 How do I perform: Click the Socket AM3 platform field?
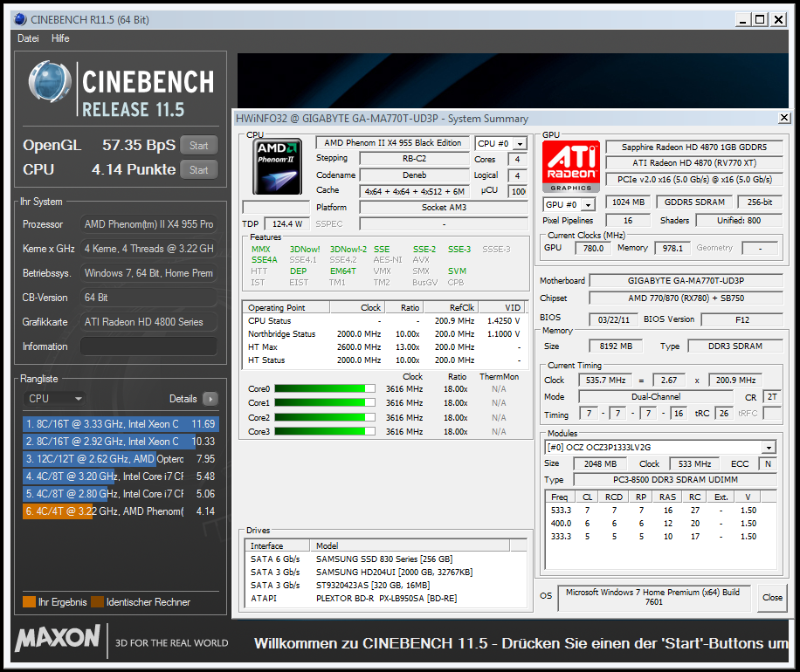coord(444,208)
